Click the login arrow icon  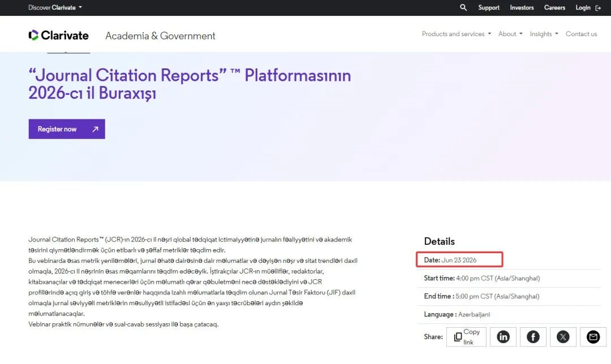pyautogui.click(x=598, y=8)
